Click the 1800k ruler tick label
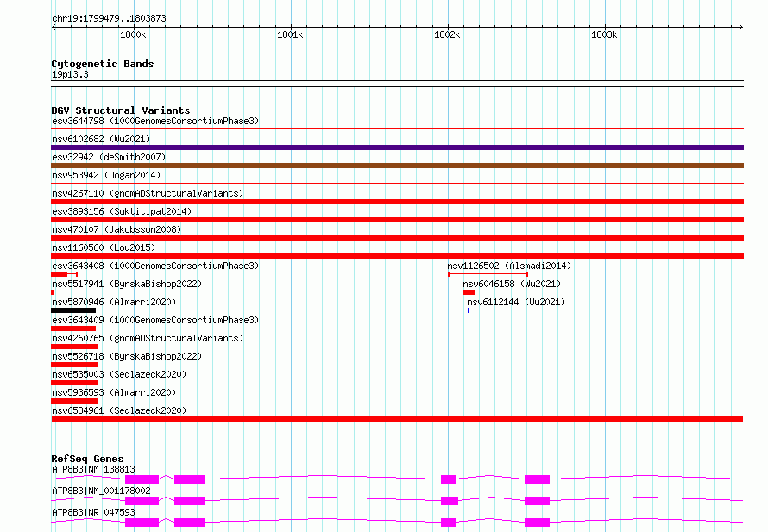This screenshot has height=532, width=768. click(133, 34)
